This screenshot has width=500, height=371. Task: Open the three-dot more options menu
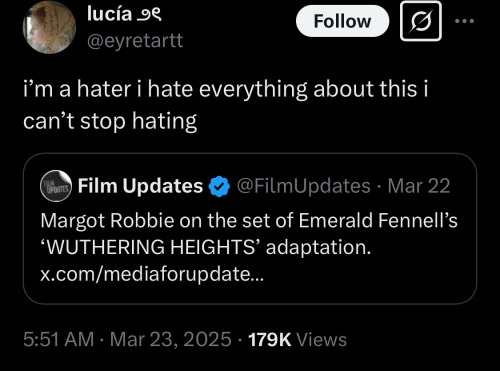[x=465, y=21]
